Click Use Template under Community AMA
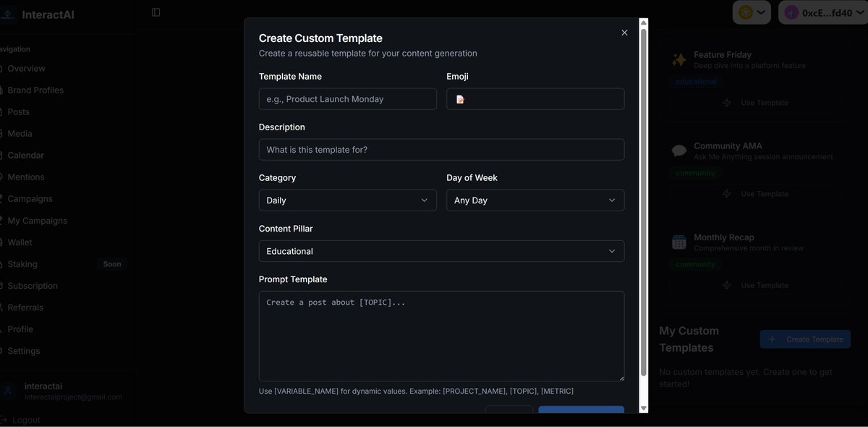 click(755, 194)
